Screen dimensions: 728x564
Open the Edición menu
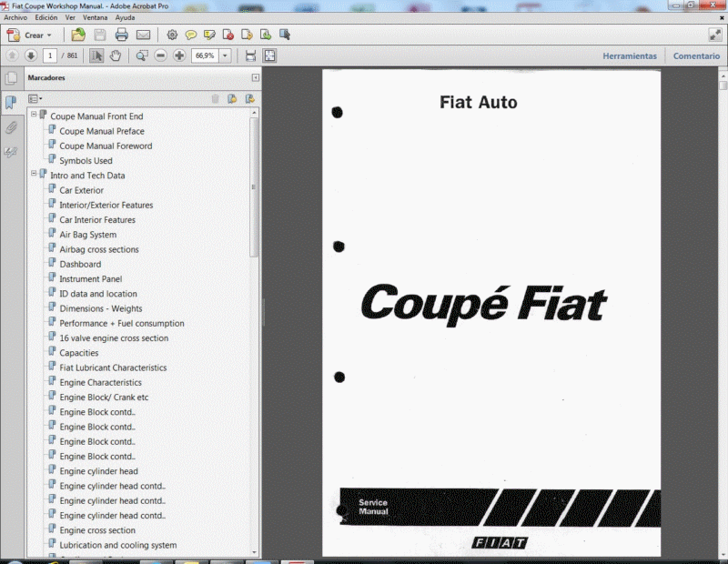click(46, 17)
